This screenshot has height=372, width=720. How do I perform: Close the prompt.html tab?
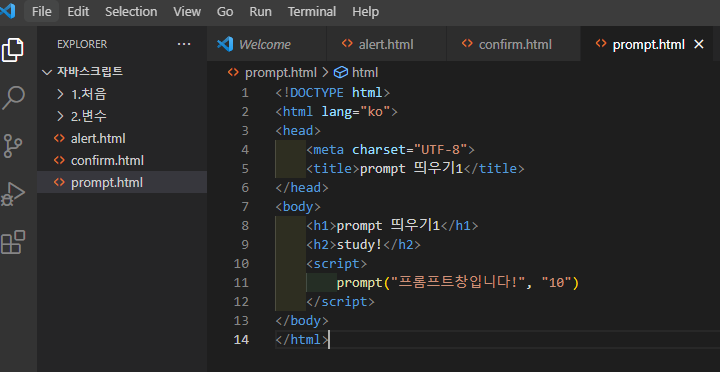pyautogui.click(x=698, y=44)
